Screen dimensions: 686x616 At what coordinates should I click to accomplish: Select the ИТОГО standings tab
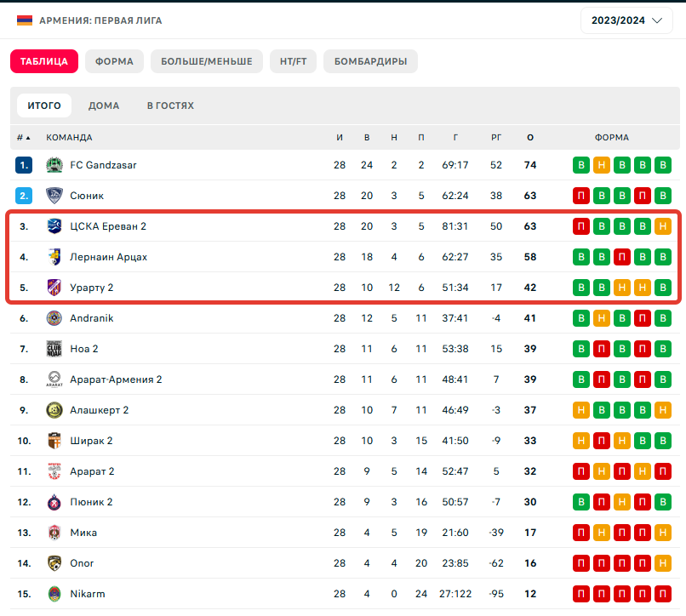(44, 106)
